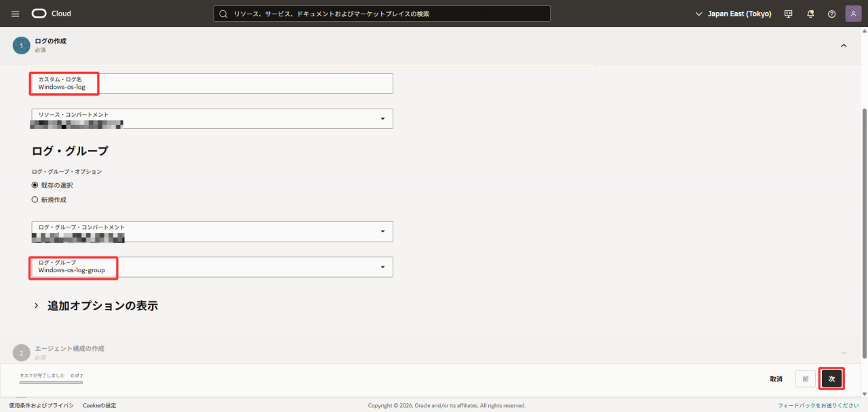Open the log group compartment dropdown
This screenshot has width=868, height=412.
coord(212,231)
